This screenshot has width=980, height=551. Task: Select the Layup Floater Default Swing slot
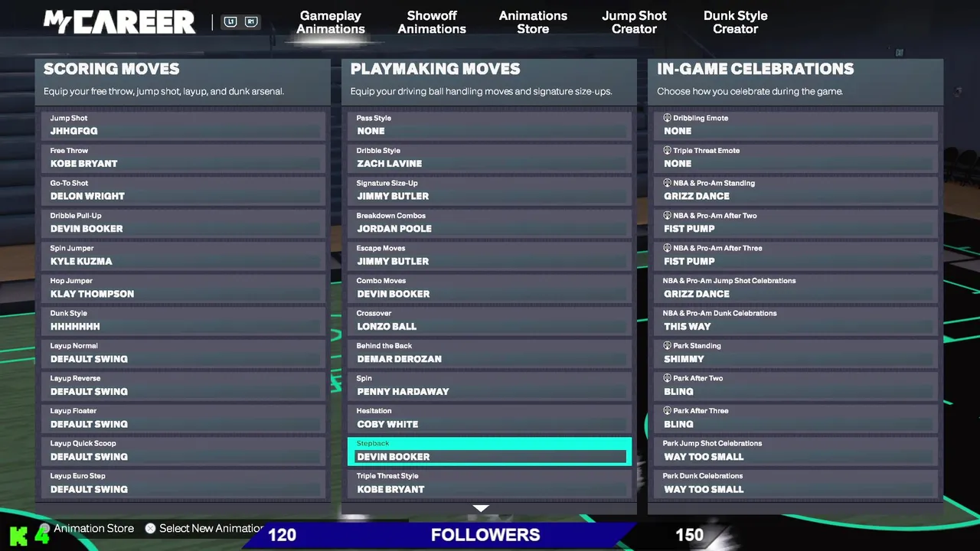click(184, 419)
